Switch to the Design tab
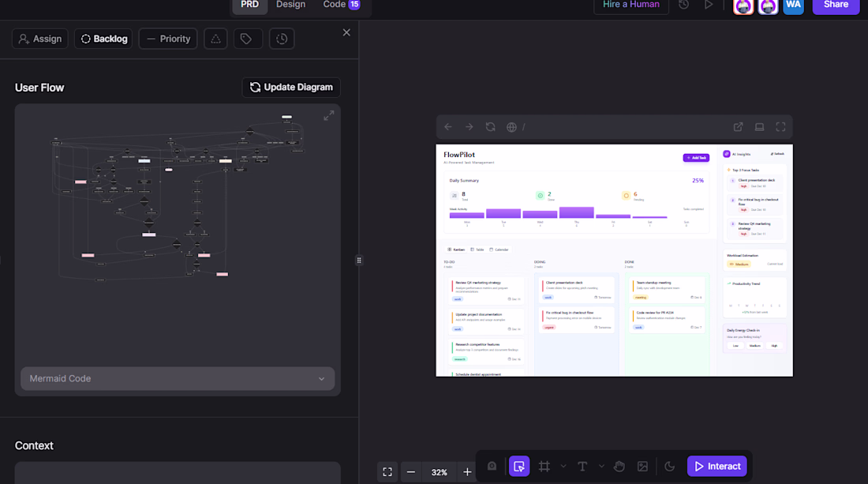Screen dimensions: 868x484 (x=290, y=5)
